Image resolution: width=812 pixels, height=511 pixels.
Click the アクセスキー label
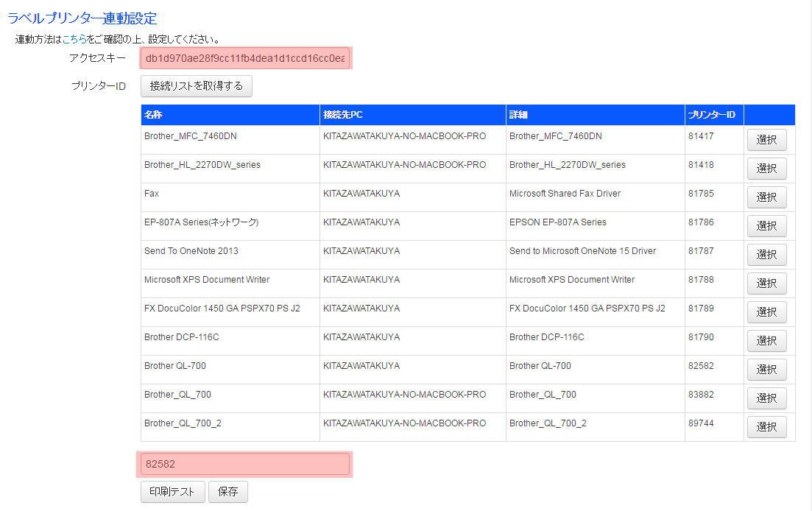point(97,58)
